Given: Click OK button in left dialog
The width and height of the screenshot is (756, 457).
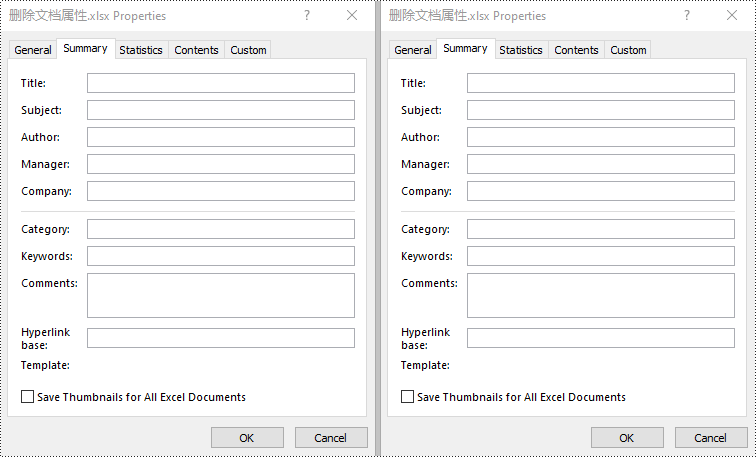Looking at the screenshot, I should click(247, 438).
